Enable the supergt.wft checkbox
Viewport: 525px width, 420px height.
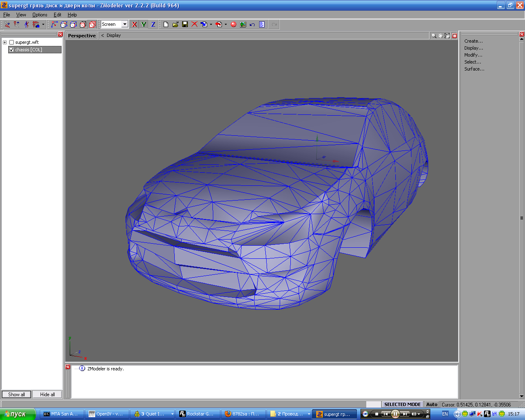click(x=11, y=42)
